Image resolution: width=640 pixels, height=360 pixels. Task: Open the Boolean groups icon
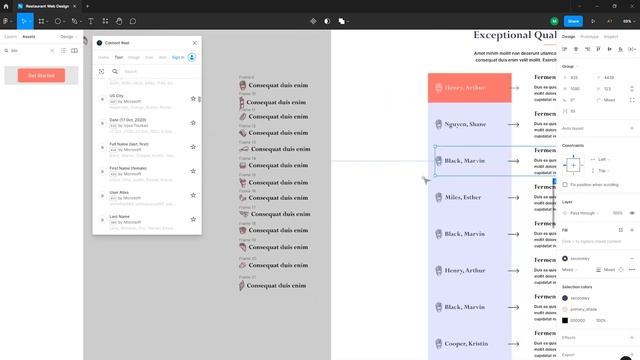click(x=342, y=21)
